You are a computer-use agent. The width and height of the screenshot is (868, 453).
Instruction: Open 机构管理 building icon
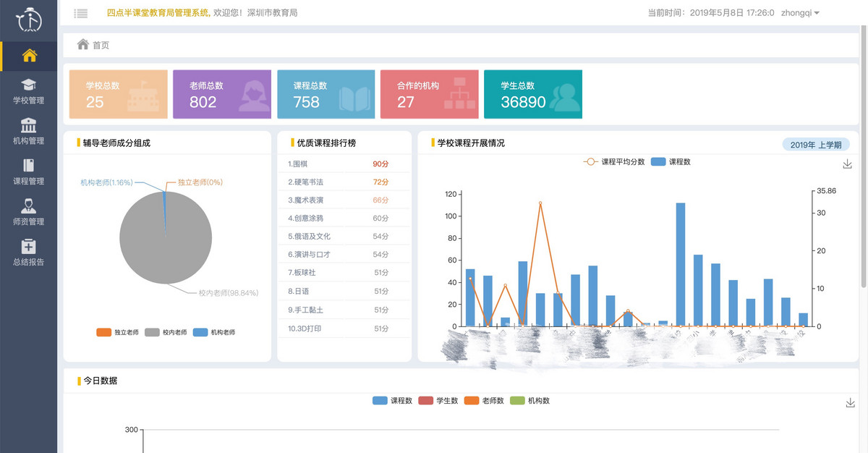(x=29, y=125)
